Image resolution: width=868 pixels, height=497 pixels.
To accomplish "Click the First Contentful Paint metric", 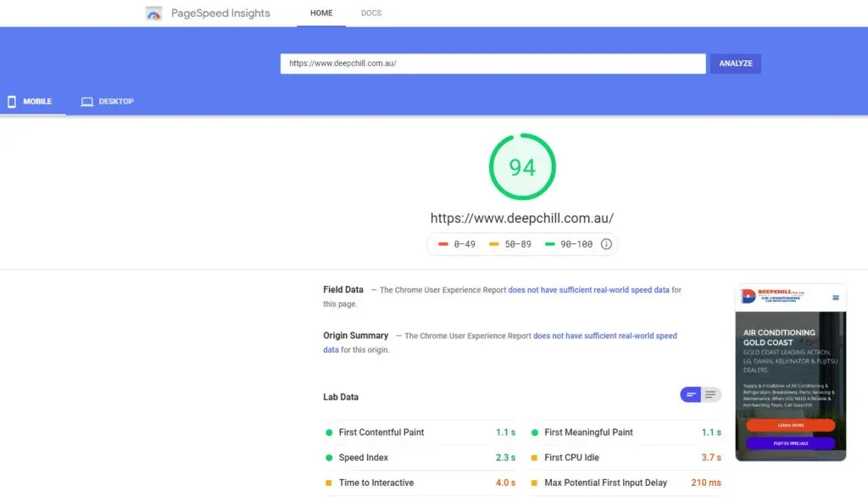I will [420, 433].
